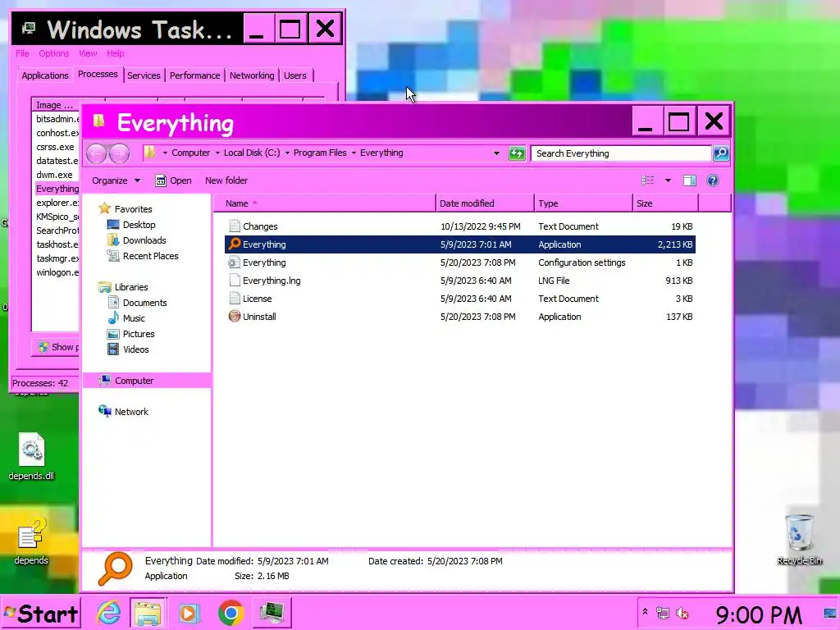840x630 pixels.
Task: Click Show processes button in Task Manager
Action: tap(57, 347)
